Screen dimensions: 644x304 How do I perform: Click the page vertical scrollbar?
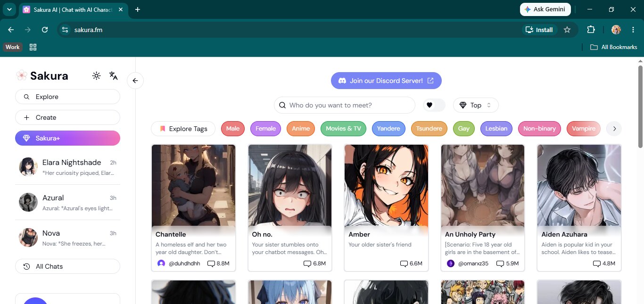click(640, 107)
